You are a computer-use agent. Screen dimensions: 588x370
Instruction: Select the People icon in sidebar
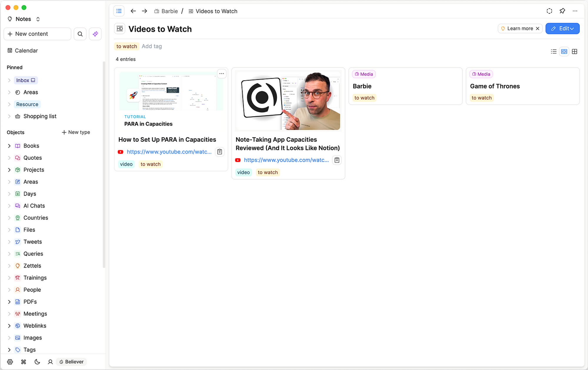click(18, 290)
